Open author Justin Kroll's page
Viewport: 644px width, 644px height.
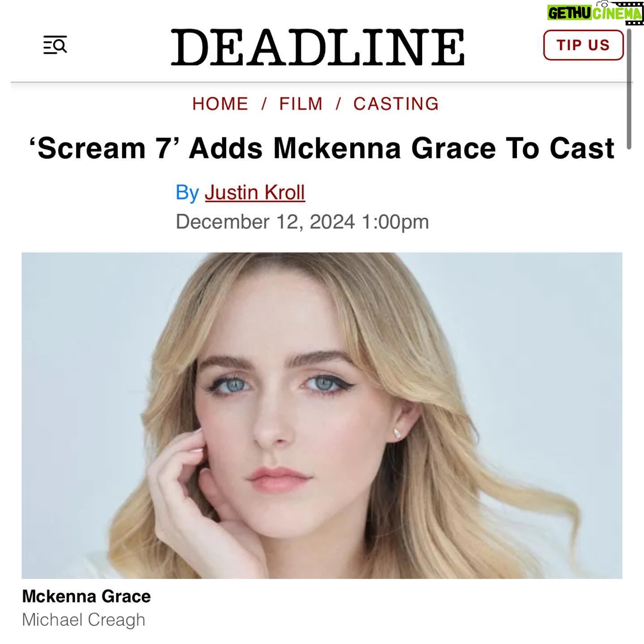click(255, 192)
